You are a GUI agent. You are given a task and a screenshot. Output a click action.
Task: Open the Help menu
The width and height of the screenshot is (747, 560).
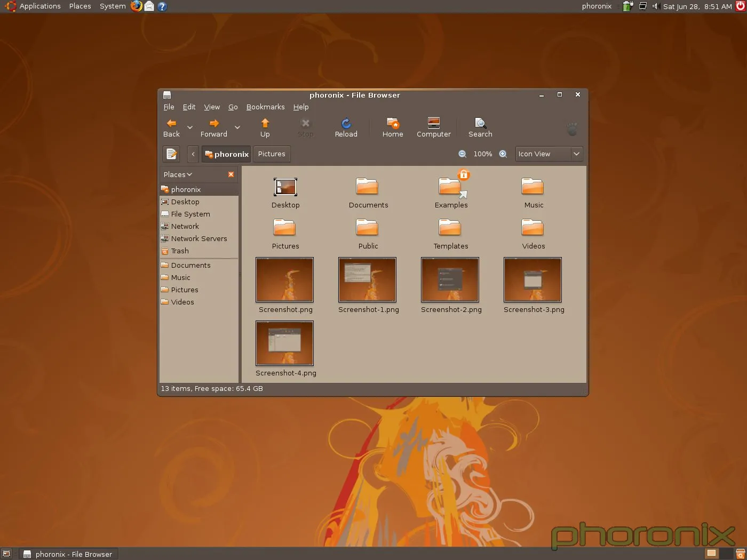click(x=301, y=107)
